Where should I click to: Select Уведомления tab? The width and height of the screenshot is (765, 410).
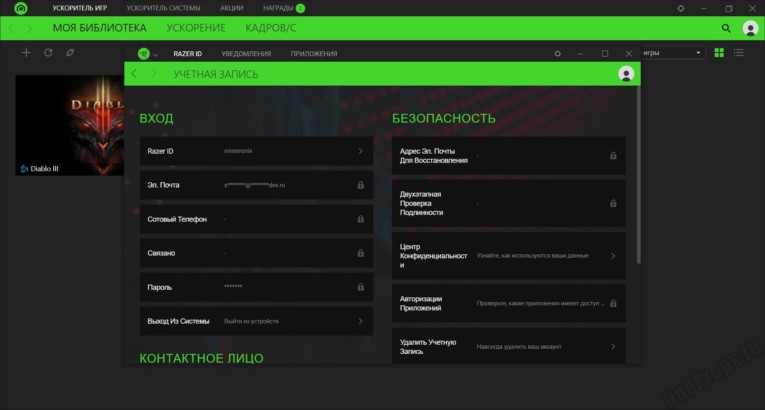(x=246, y=54)
